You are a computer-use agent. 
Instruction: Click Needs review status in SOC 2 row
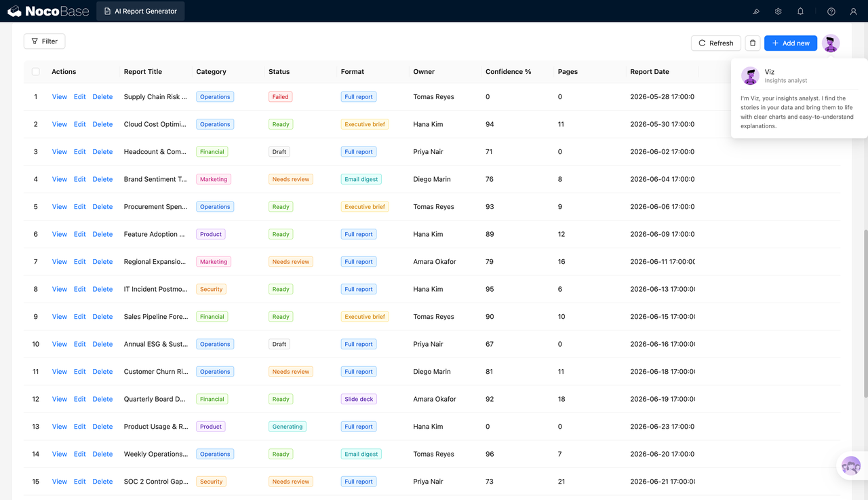291,482
